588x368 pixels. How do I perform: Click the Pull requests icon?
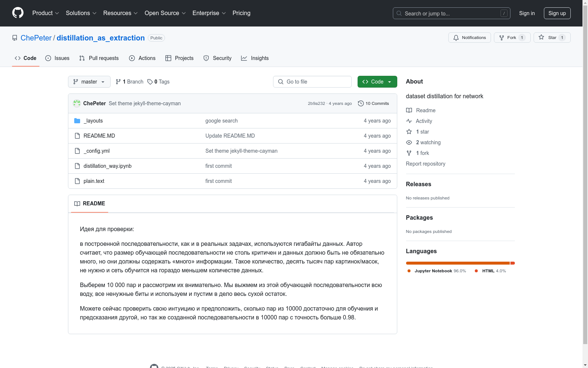[x=82, y=58]
